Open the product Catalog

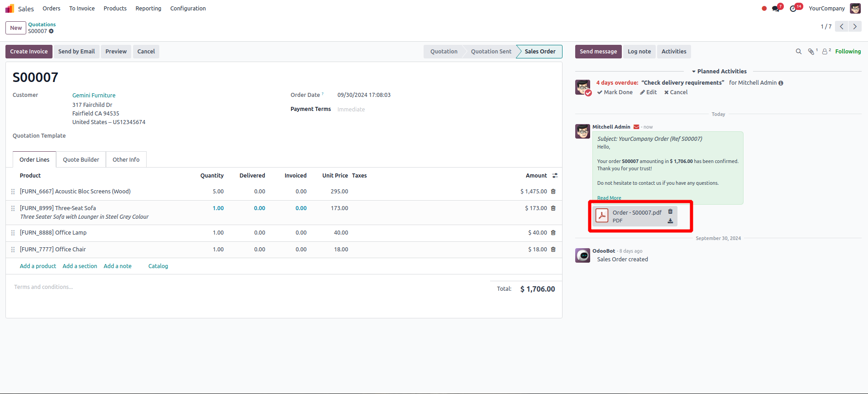(x=158, y=266)
